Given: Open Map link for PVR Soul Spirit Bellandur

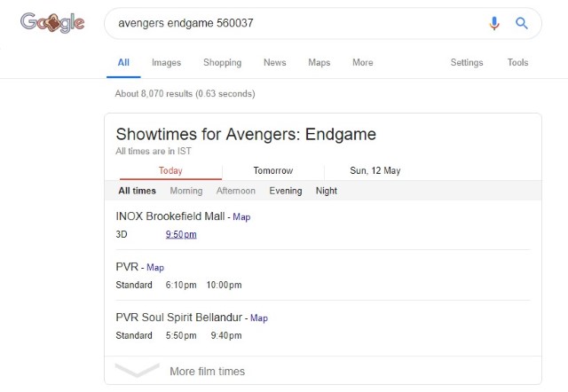Looking at the screenshot, I should pyautogui.click(x=259, y=318).
